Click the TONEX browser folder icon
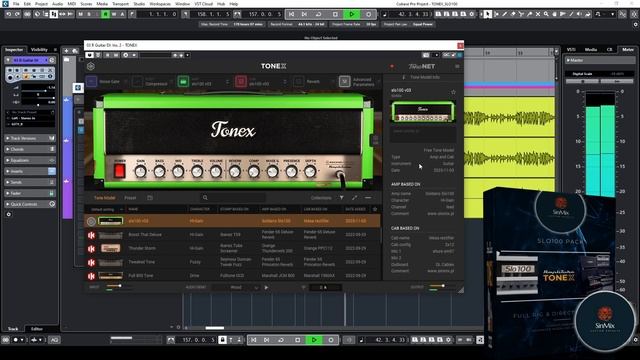This screenshot has width=640, height=360. pyautogui.click(x=150, y=198)
